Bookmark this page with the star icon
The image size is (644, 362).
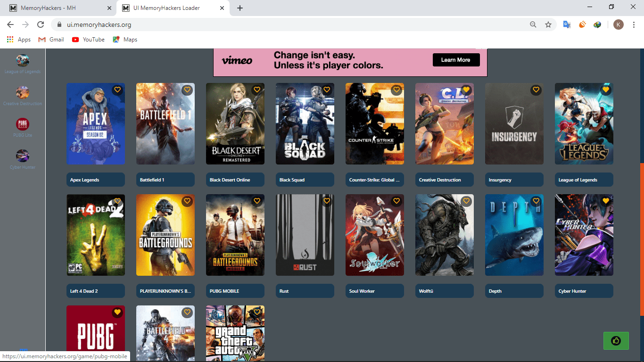pos(548,25)
